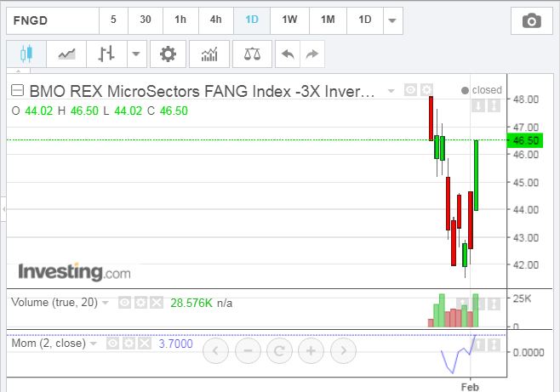Take a chart snapshot with camera

click(531, 20)
